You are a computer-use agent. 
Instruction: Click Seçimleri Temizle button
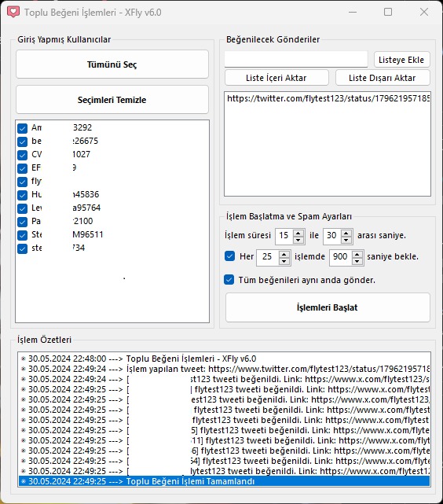click(x=112, y=100)
